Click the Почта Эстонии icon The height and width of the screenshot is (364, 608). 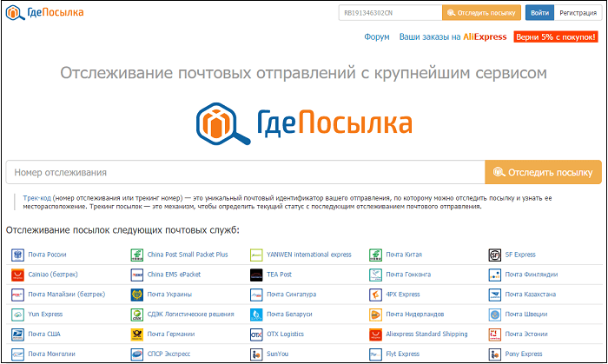click(x=495, y=334)
